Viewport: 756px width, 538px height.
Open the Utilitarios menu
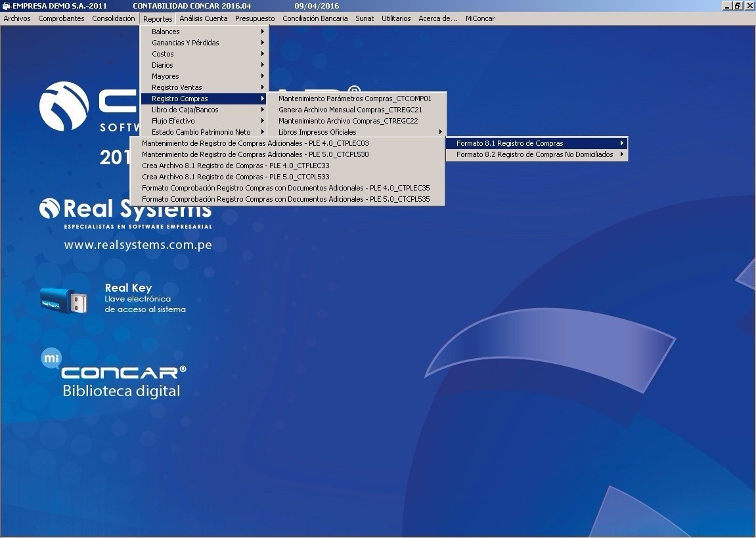coord(396,18)
